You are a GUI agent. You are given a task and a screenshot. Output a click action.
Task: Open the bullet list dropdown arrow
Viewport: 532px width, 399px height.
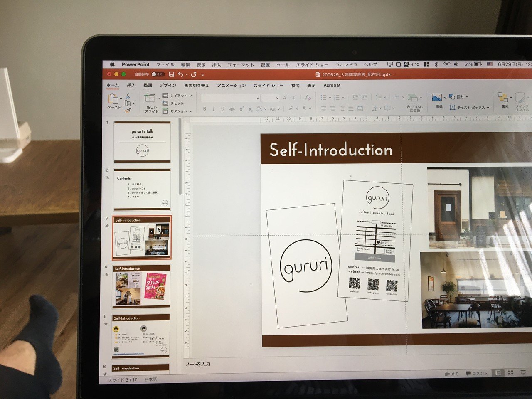pyautogui.click(x=330, y=97)
